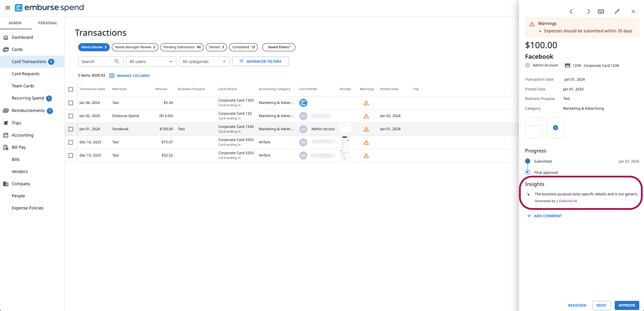Screen dimensions: 644x311
Task: Select the Bill Pay sidebar icon
Action: click(x=6, y=147)
